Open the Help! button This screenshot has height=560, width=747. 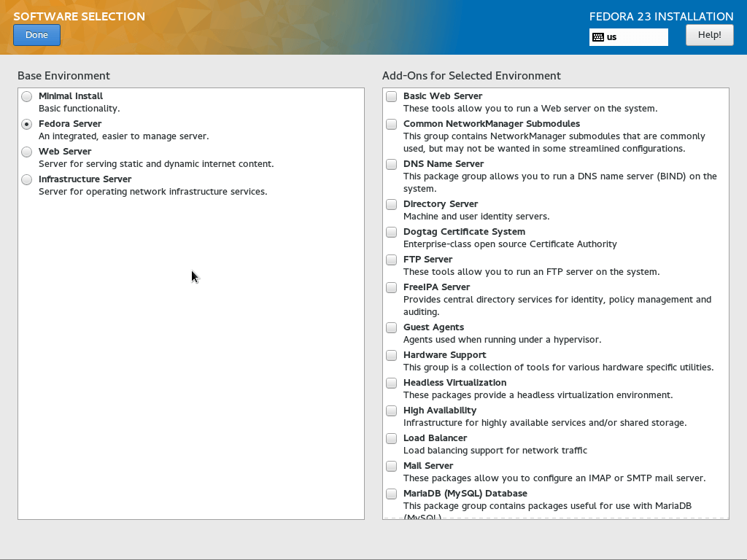709,35
